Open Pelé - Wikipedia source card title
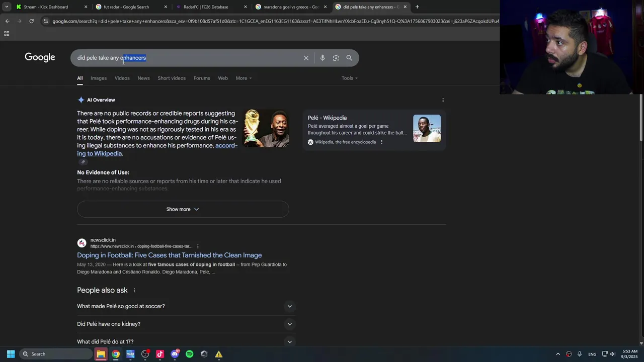This screenshot has width=644, height=362. (x=327, y=118)
